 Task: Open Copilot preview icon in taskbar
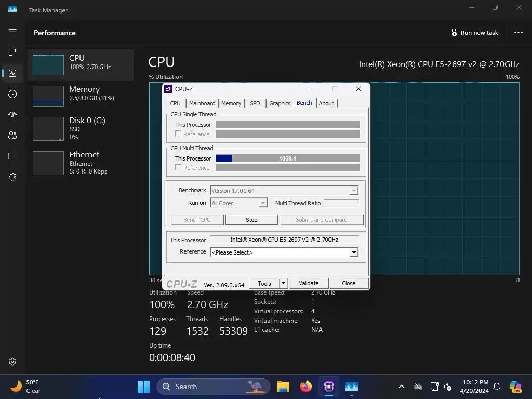pyautogui.click(x=515, y=387)
